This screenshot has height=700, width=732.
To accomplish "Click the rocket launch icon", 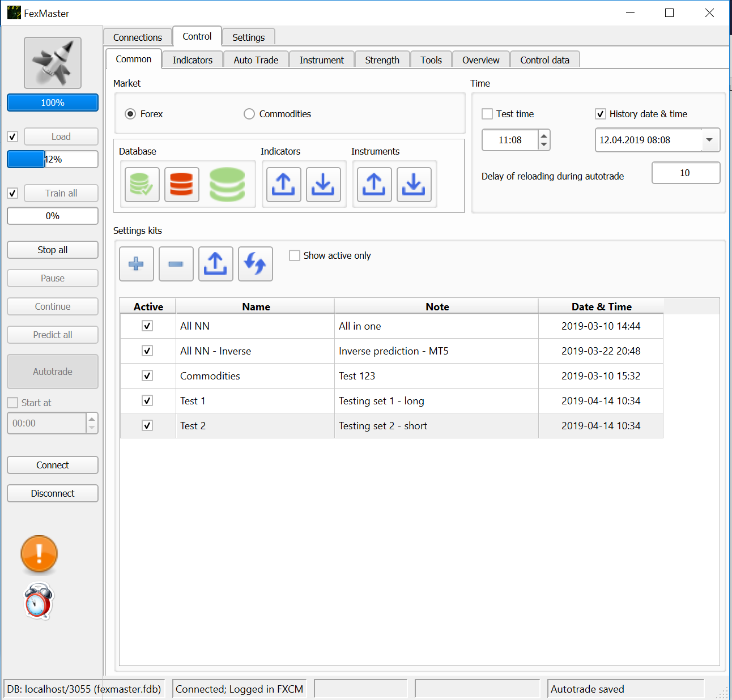I will click(53, 63).
